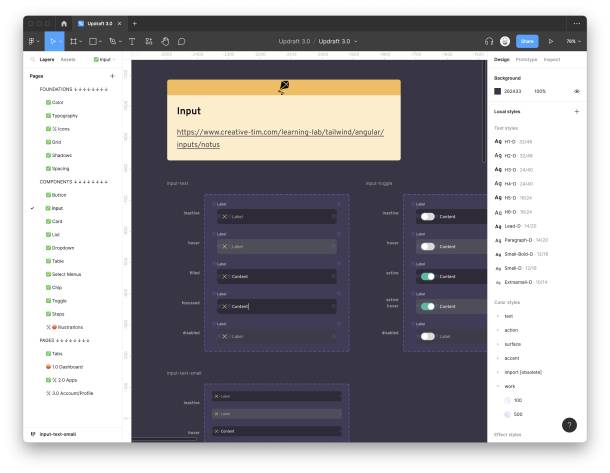610x473 pixels.
Task: Toggle the inactive input toggle switch
Action: coord(428,216)
